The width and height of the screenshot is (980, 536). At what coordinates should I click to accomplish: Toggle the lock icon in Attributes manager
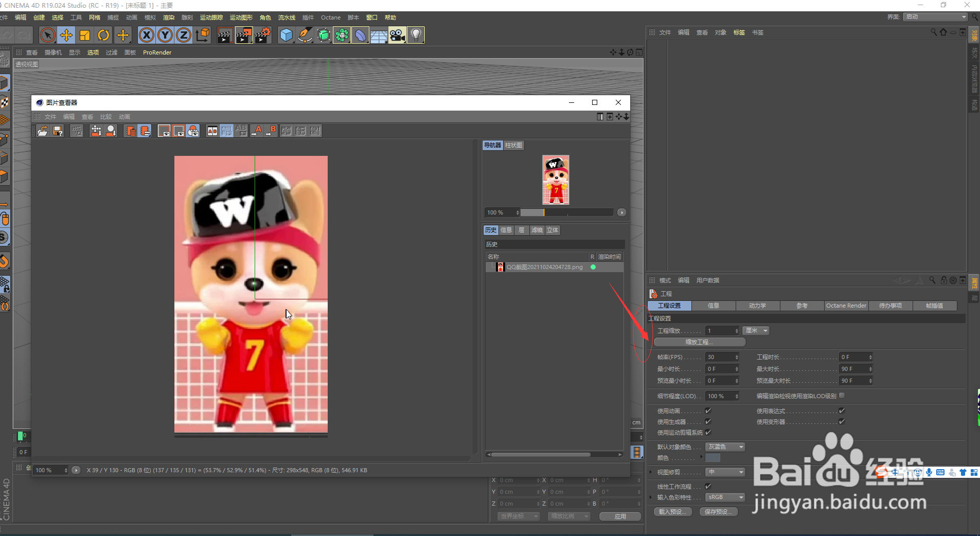943,280
